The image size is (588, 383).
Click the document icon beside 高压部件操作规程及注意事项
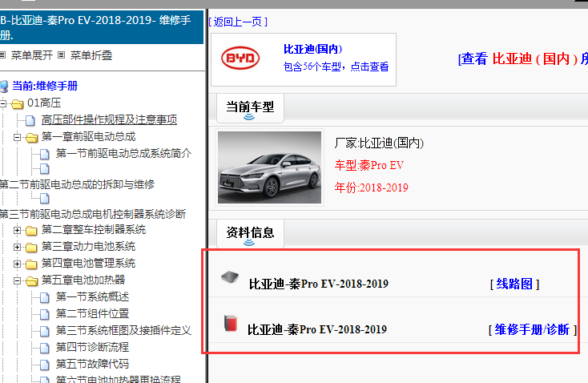pos(30,121)
